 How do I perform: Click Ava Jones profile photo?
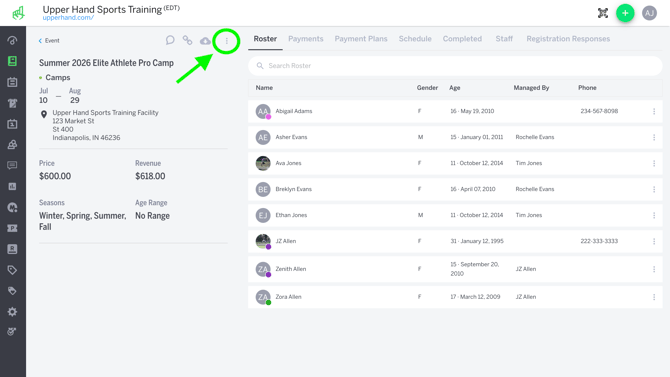point(263,163)
